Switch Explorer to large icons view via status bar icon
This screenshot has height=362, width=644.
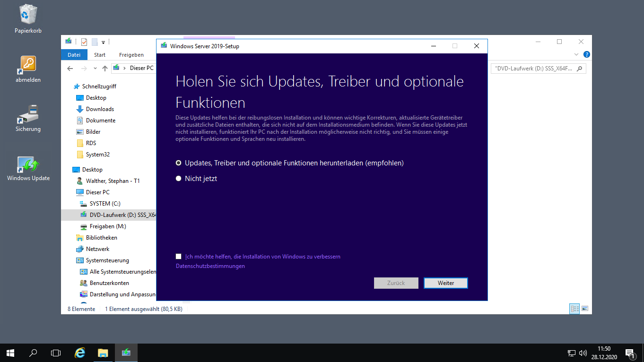[585, 309]
